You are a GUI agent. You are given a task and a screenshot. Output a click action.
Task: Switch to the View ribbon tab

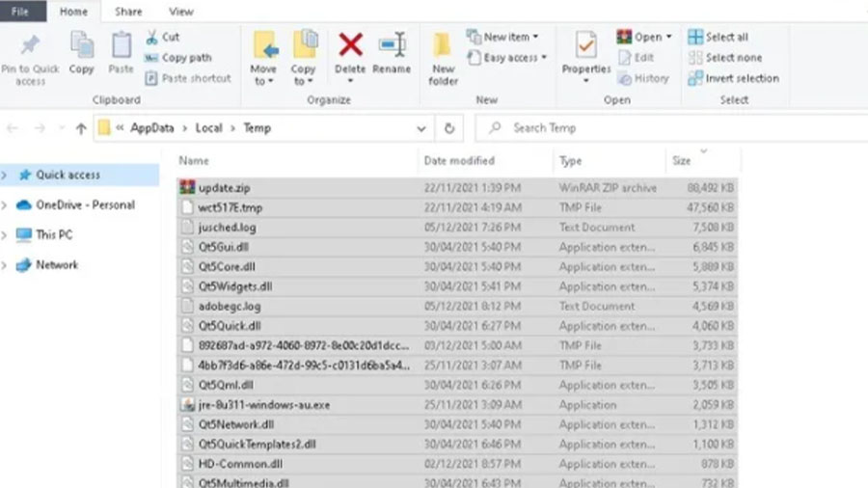point(180,12)
